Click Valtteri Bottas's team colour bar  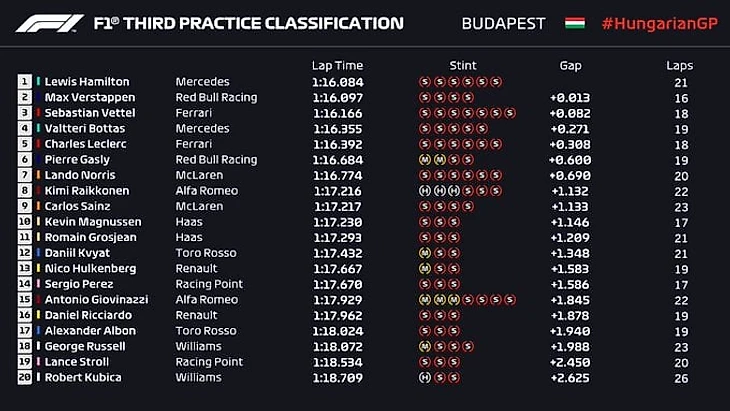[38, 129]
